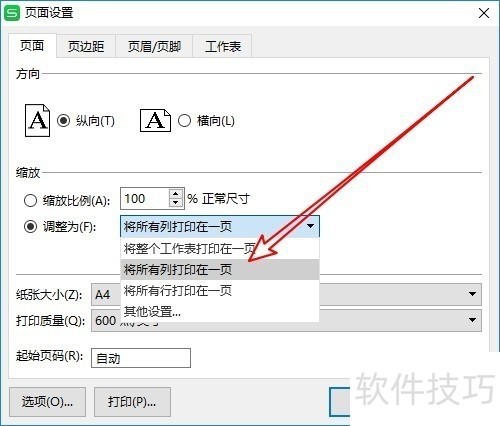Switch to the 页边距 tab

pyautogui.click(x=86, y=46)
